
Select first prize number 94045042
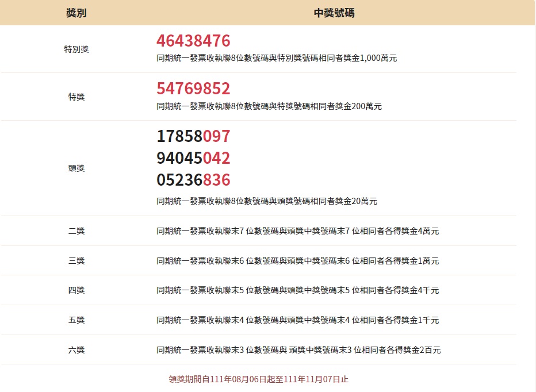[193, 158]
